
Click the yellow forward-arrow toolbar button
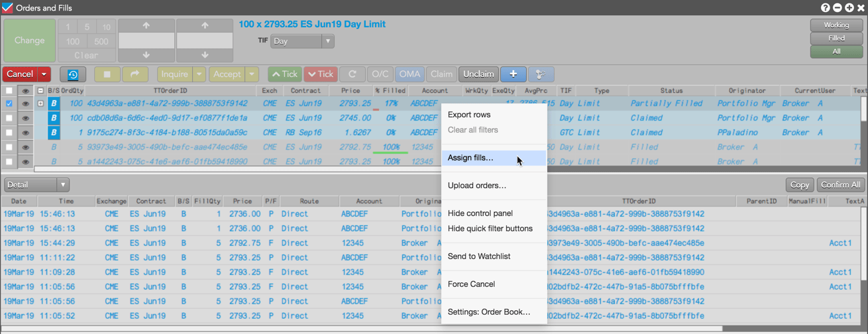[x=135, y=74]
